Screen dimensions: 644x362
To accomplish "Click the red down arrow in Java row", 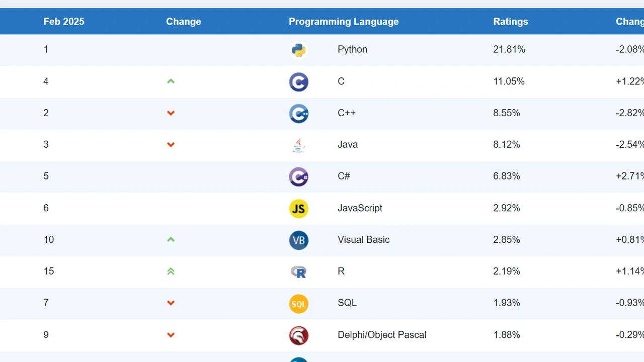I will (x=171, y=145).
